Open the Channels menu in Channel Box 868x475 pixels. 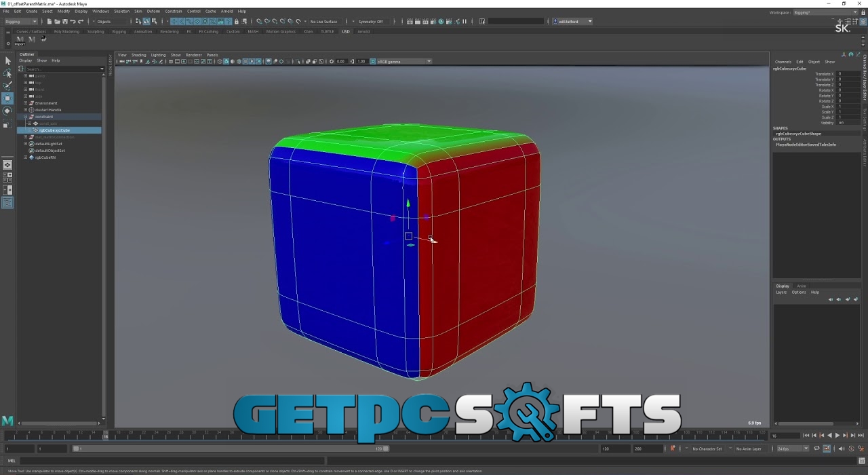click(783, 62)
